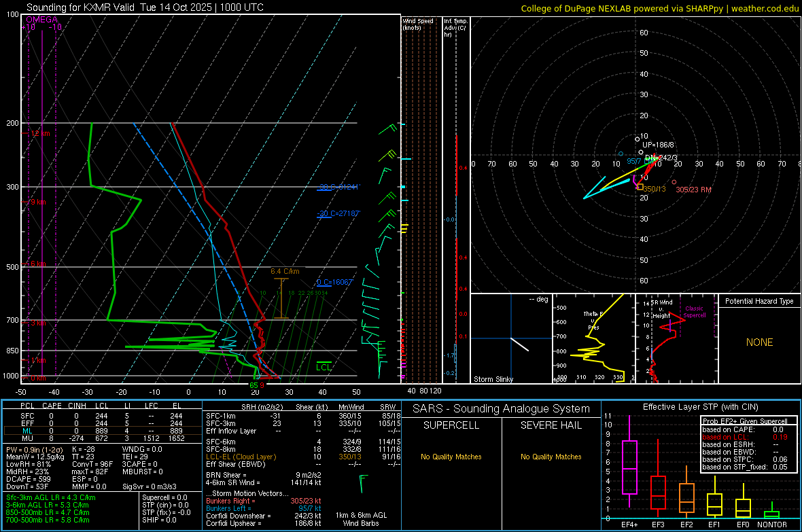Select the 500 pressure level label

click(12, 267)
